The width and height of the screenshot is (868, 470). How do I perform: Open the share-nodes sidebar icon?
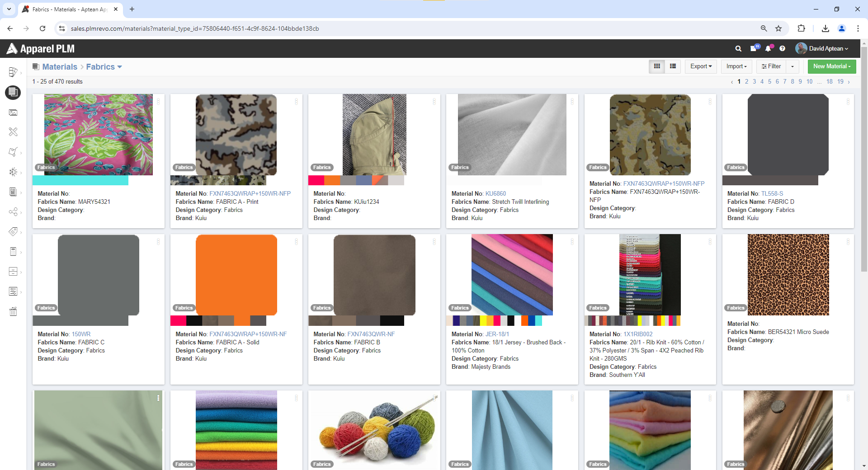(x=13, y=212)
